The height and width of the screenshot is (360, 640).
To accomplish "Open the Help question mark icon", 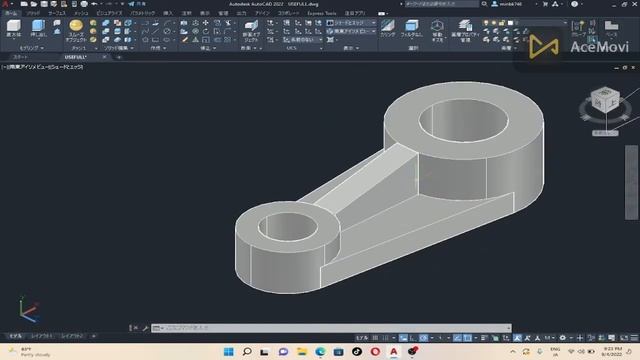I will (574, 4).
